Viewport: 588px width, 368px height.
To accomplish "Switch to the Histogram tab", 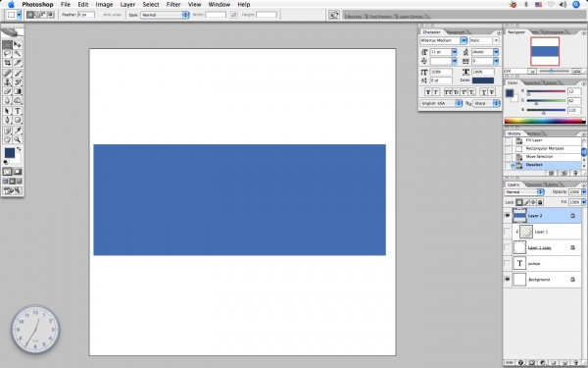I will coord(554,32).
